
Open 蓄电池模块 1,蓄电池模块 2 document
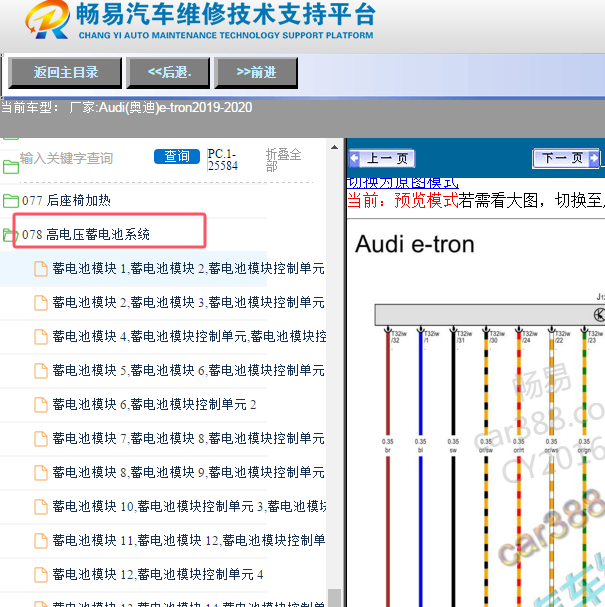pyautogui.click(x=189, y=268)
